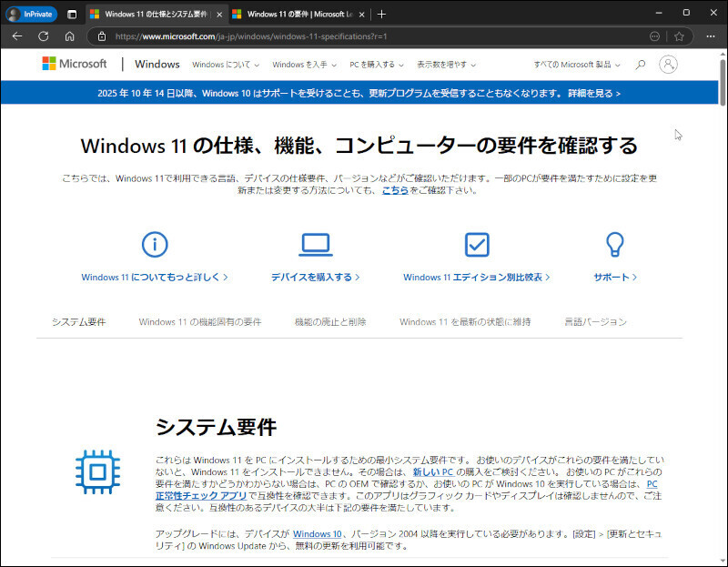Expand the Windows について menu

click(x=226, y=65)
